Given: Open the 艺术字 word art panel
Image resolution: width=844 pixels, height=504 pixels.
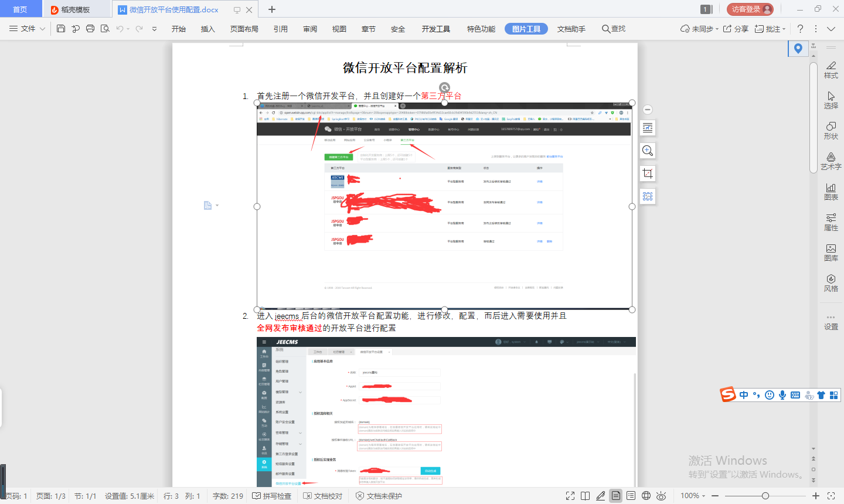Looking at the screenshot, I should pyautogui.click(x=831, y=161).
